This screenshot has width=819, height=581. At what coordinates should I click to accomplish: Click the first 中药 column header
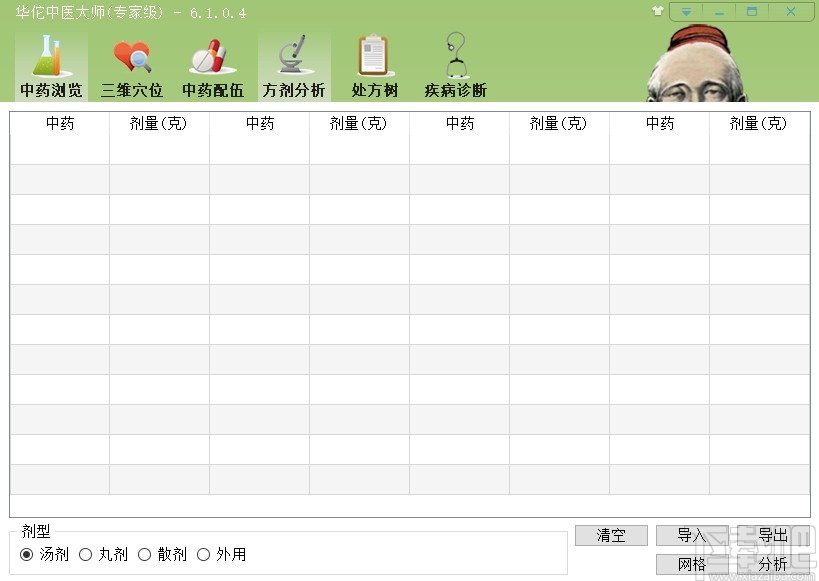(x=60, y=123)
